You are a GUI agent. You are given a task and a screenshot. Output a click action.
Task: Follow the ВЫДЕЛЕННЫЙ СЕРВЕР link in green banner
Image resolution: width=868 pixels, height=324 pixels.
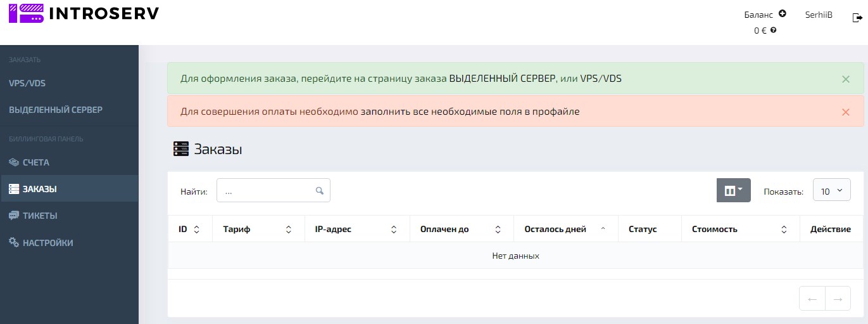click(x=502, y=79)
